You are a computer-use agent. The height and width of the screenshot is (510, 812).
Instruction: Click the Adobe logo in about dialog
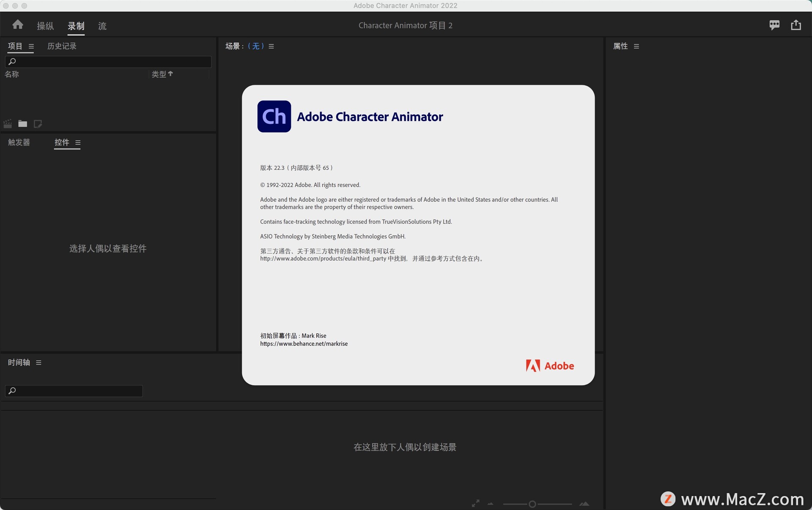[x=550, y=366]
